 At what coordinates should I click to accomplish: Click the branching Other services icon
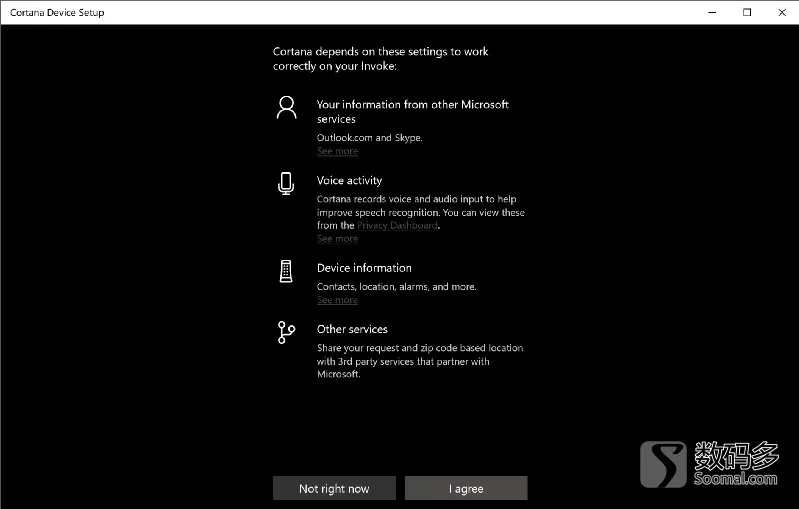286,332
